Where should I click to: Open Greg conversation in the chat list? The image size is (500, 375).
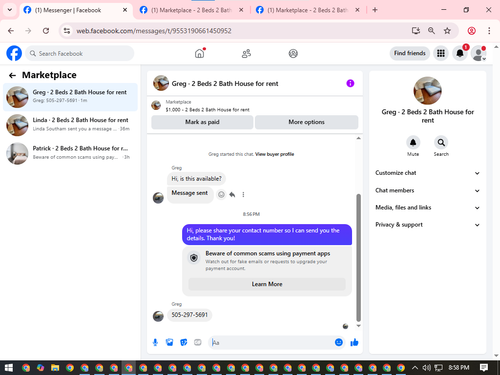tap(70, 97)
